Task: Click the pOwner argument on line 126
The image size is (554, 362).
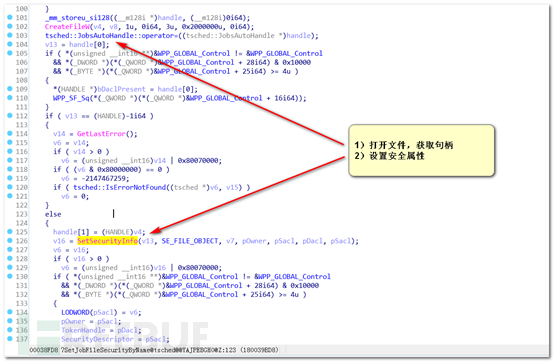Action: coord(254,241)
